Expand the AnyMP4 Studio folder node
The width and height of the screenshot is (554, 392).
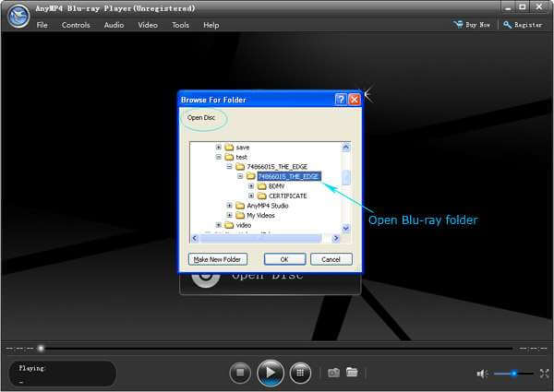[x=229, y=205]
